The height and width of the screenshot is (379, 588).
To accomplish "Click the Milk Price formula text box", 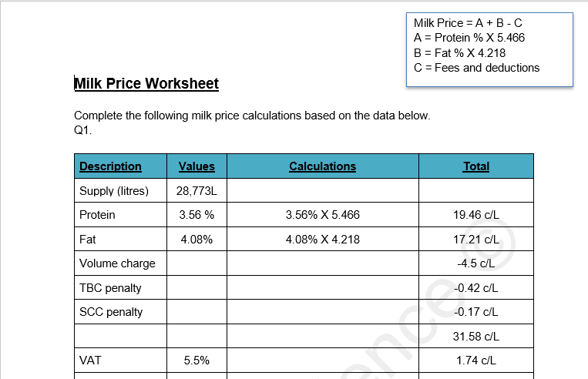I will (x=489, y=49).
